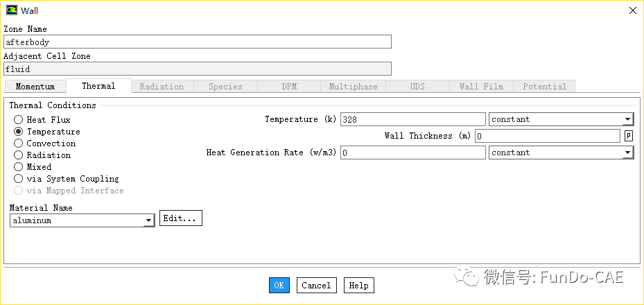
Task: Open the Help button
Action: (x=358, y=285)
